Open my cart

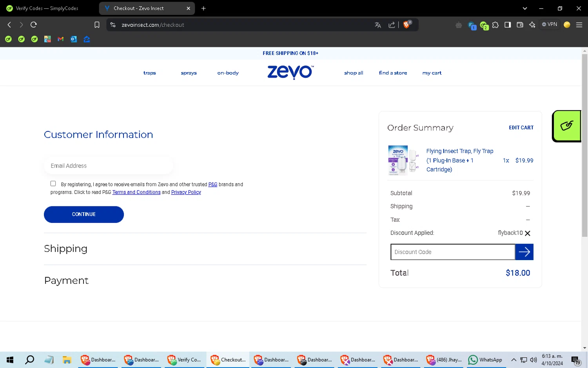coord(432,73)
